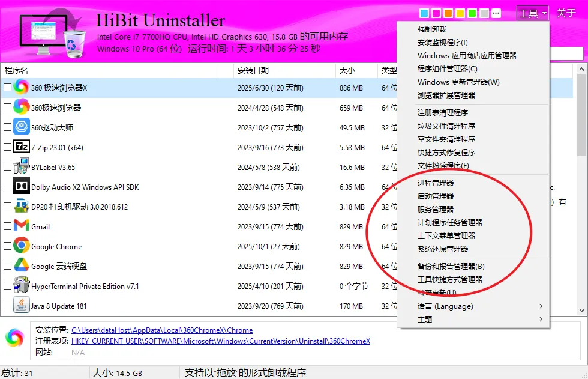Click the 360极速浏览器 app icon
Screen dimensions: 588x379
coord(22,107)
